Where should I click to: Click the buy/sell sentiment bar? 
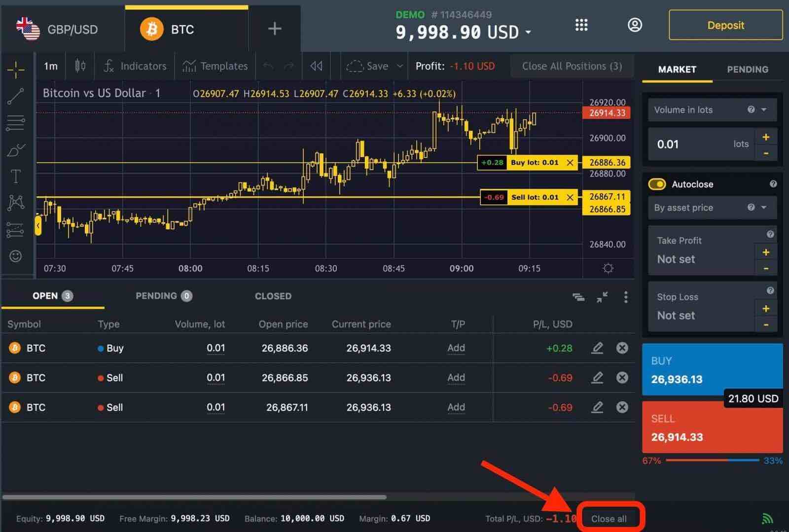pos(712,461)
